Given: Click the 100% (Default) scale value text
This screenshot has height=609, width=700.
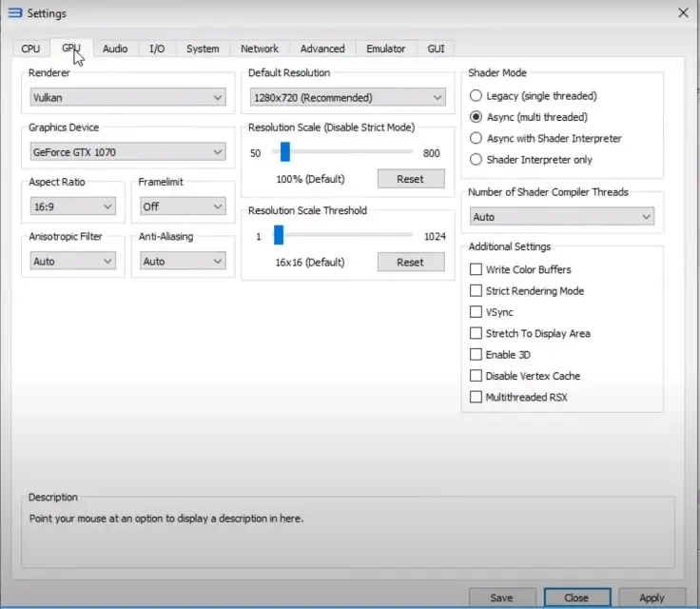Looking at the screenshot, I should coord(310,179).
